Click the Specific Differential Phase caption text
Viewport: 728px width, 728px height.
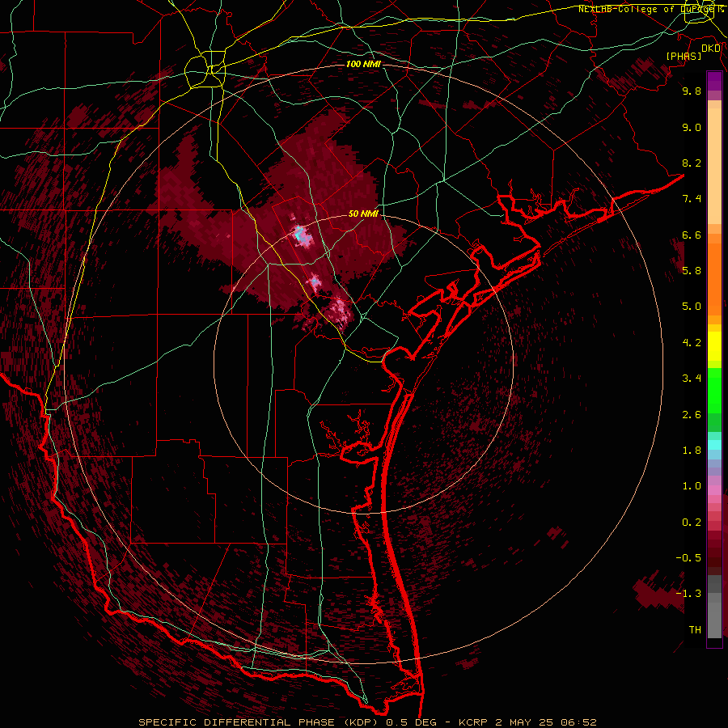(x=368, y=722)
